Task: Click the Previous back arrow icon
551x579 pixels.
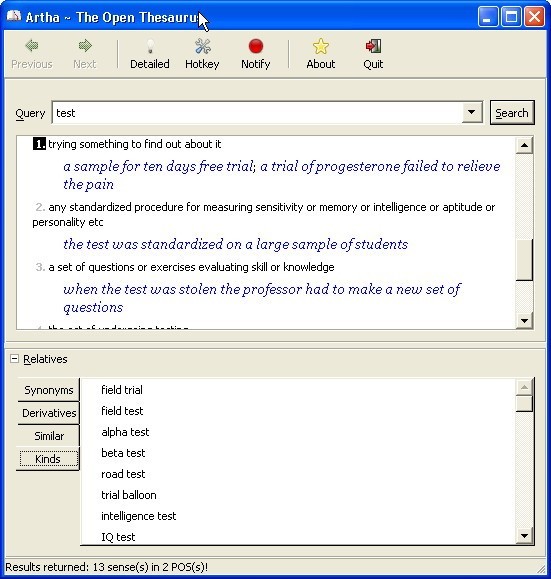Action: (x=32, y=46)
